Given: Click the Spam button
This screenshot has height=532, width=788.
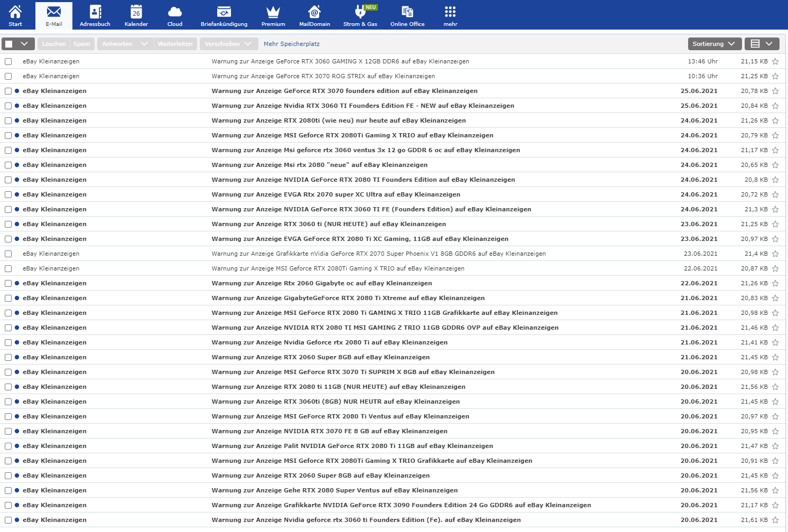Looking at the screenshot, I should point(82,44).
